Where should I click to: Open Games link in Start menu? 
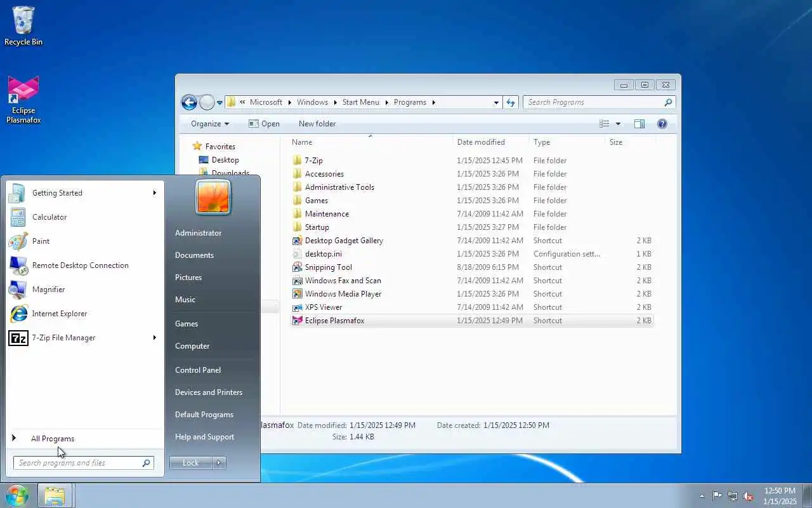[x=187, y=324]
